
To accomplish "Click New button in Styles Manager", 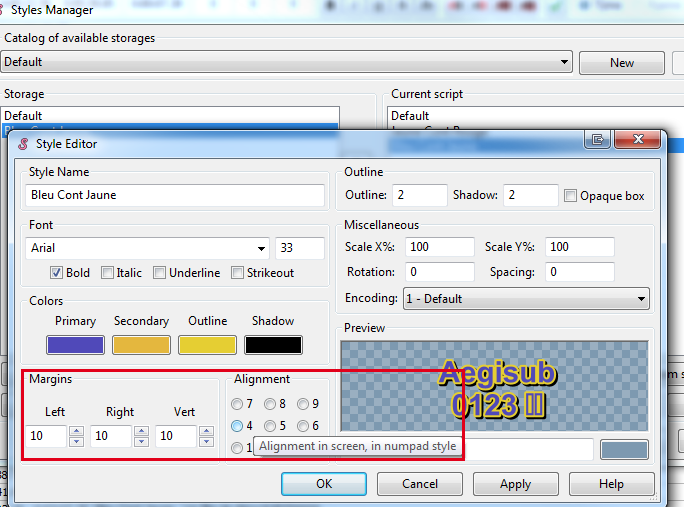I will pyautogui.click(x=622, y=63).
